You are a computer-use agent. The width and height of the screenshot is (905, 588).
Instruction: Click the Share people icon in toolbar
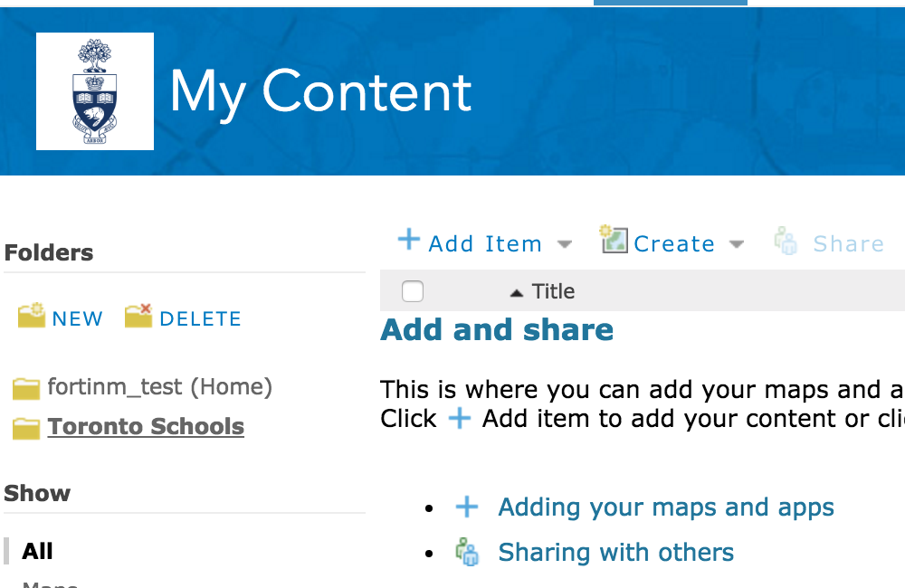[786, 240]
